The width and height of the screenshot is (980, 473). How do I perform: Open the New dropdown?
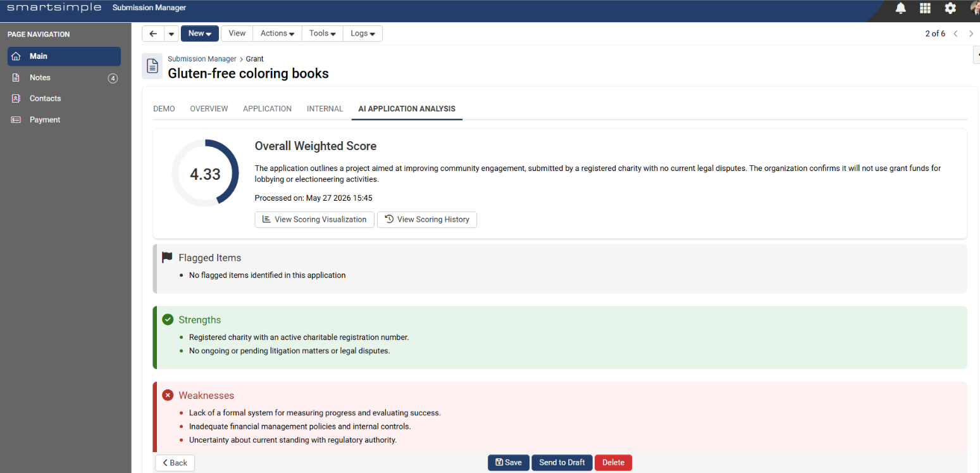pyautogui.click(x=200, y=34)
